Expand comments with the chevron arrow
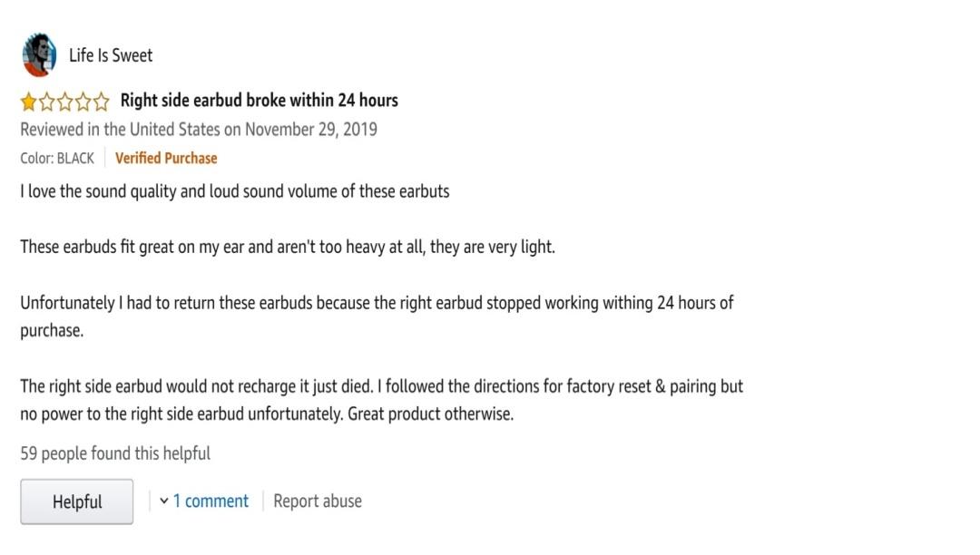The height and width of the screenshot is (555, 980). click(x=163, y=501)
